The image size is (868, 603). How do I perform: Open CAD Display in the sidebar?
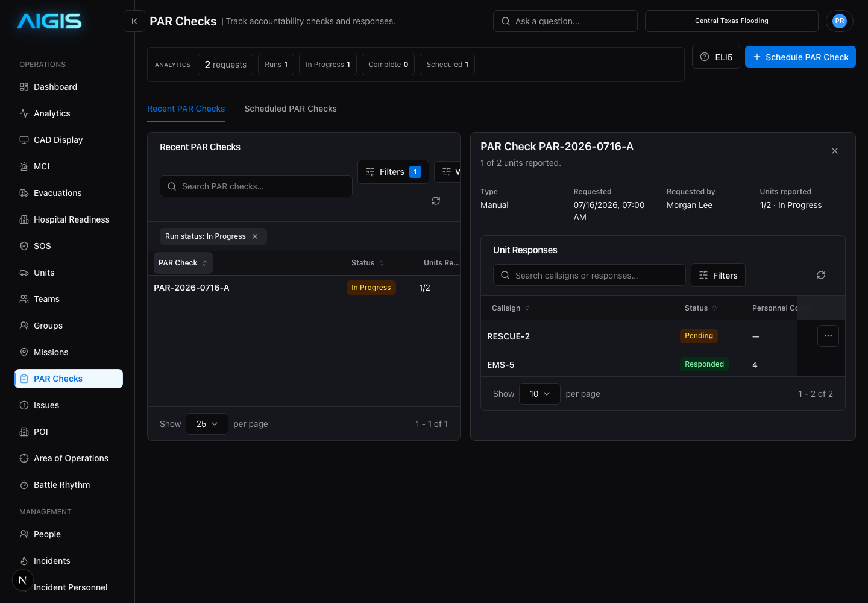pos(69,140)
